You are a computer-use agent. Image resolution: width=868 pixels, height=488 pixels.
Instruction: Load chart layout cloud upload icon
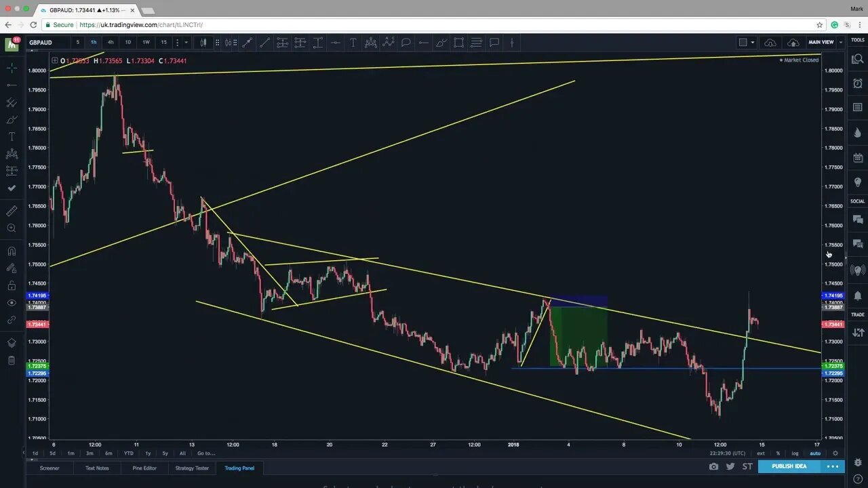click(x=793, y=42)
